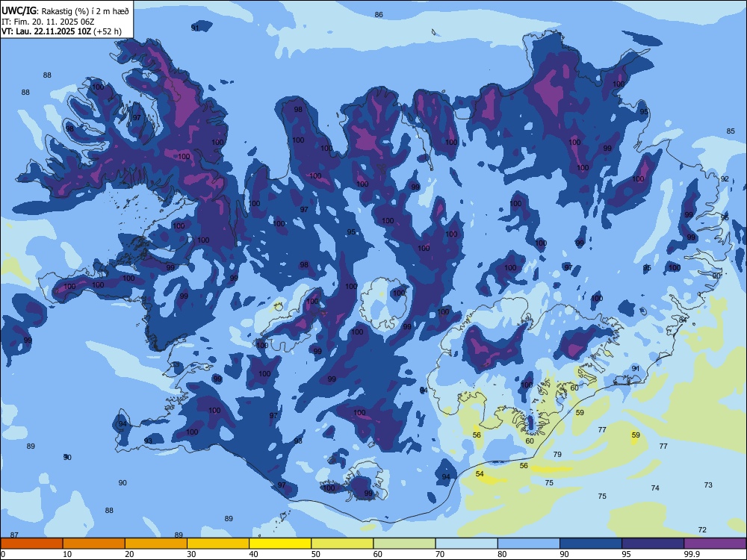
Task: Click the pale blue 70–80 legend swatch
Action: (x=466, y=544)
